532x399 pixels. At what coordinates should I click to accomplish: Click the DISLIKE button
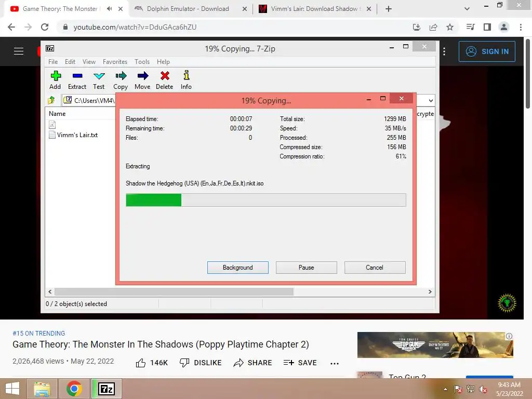201,363
